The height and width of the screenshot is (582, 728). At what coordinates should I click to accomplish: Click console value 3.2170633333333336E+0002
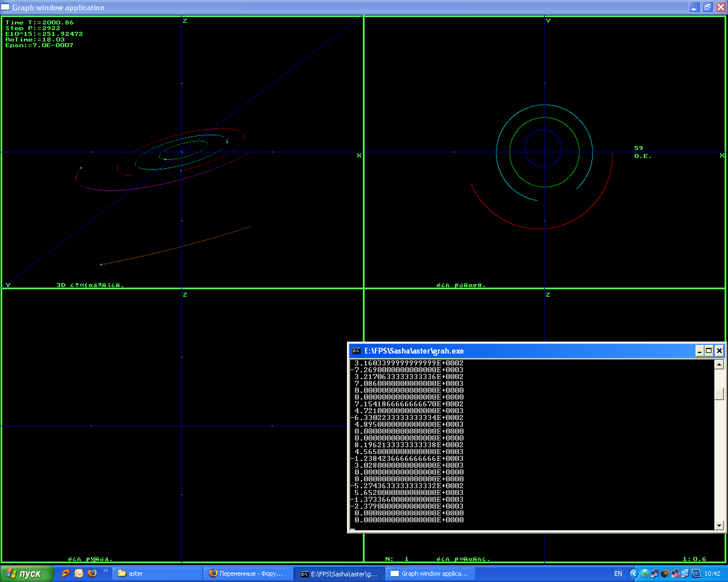point(409,377)
